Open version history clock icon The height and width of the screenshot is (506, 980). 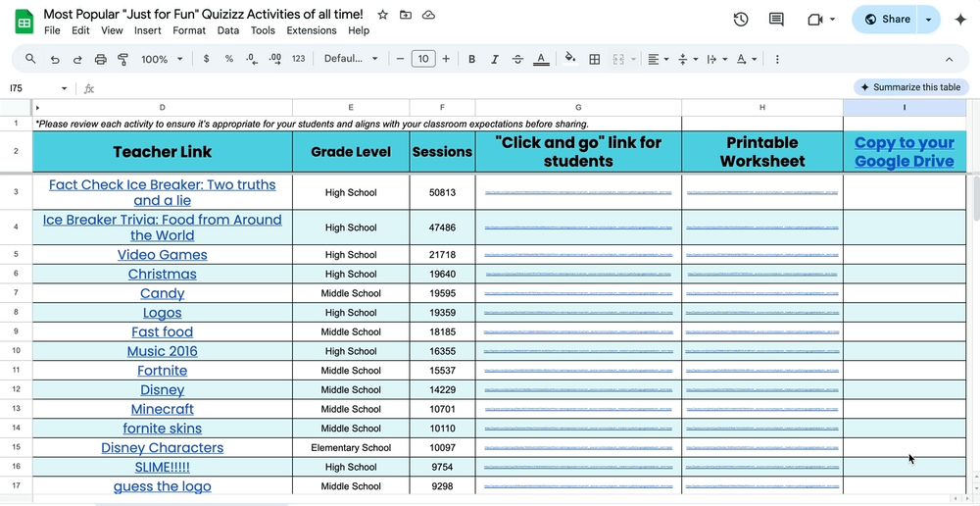741,20
